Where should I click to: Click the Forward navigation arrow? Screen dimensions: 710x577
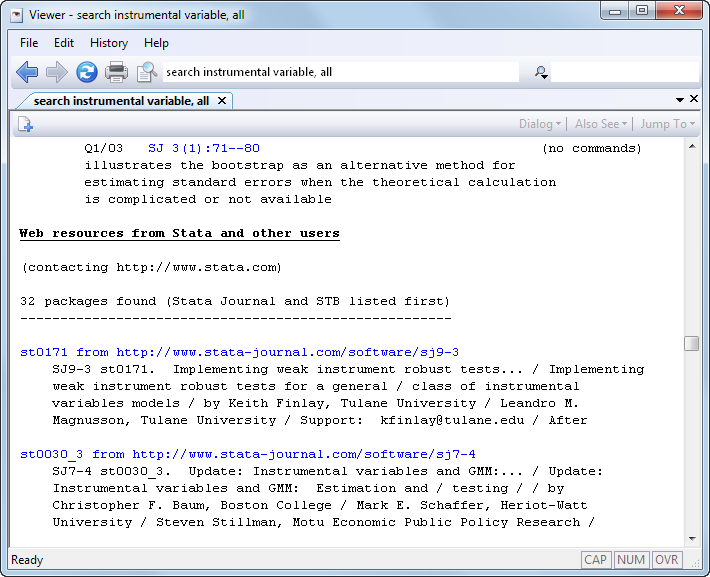[x=57, y=72]
